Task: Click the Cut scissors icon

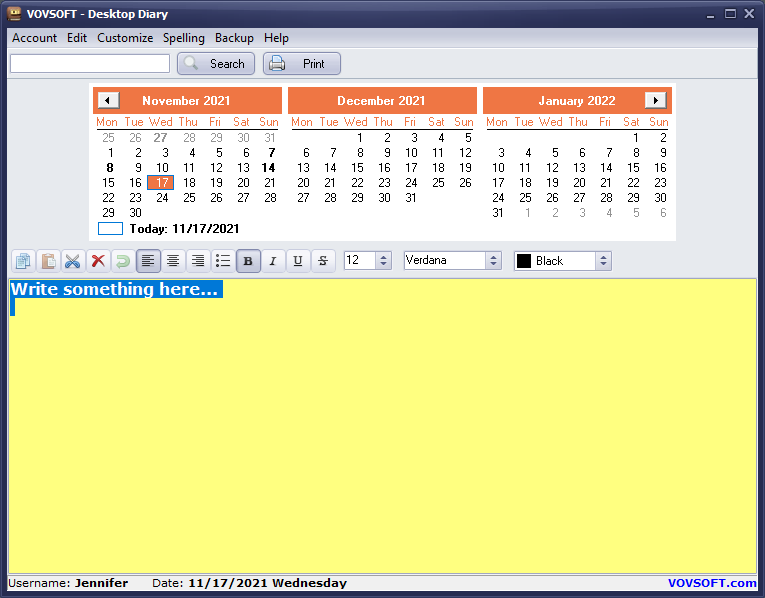Action: (73, 261)
